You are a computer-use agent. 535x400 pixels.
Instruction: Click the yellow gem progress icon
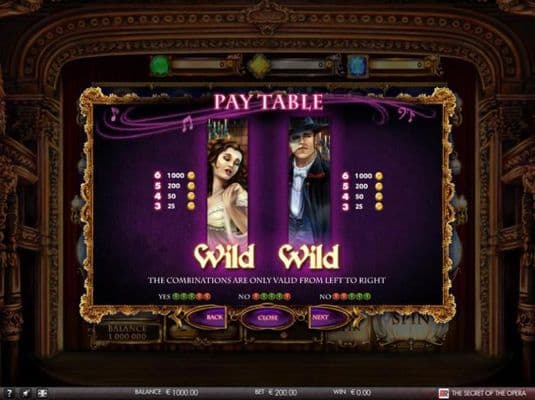point(258,66)
